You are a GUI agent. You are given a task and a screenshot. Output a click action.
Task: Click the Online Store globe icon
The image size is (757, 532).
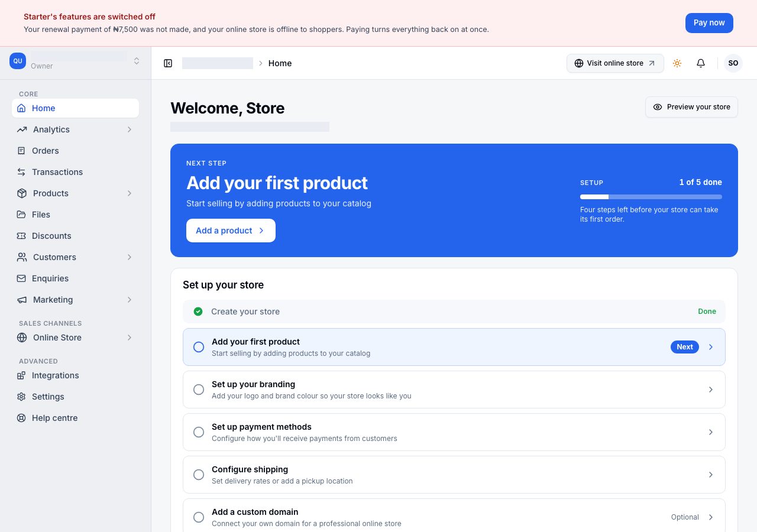[x=22, y=338]
